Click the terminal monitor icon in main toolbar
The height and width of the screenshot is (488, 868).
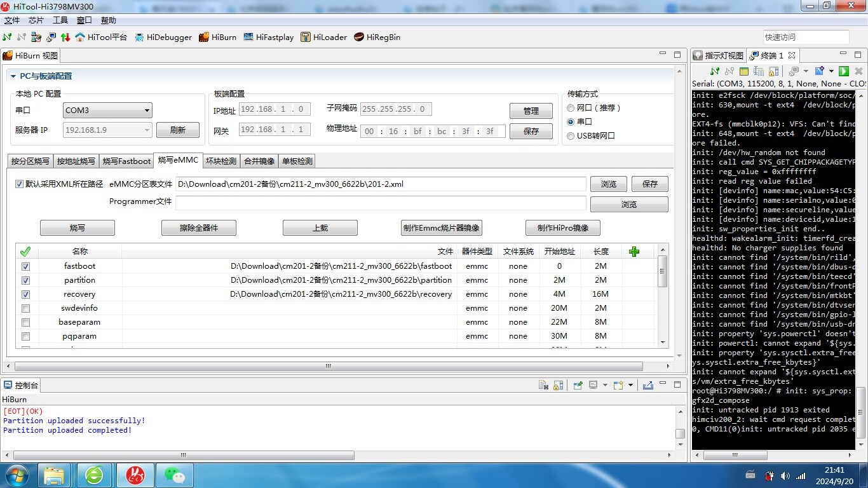(x=50, y=37)
